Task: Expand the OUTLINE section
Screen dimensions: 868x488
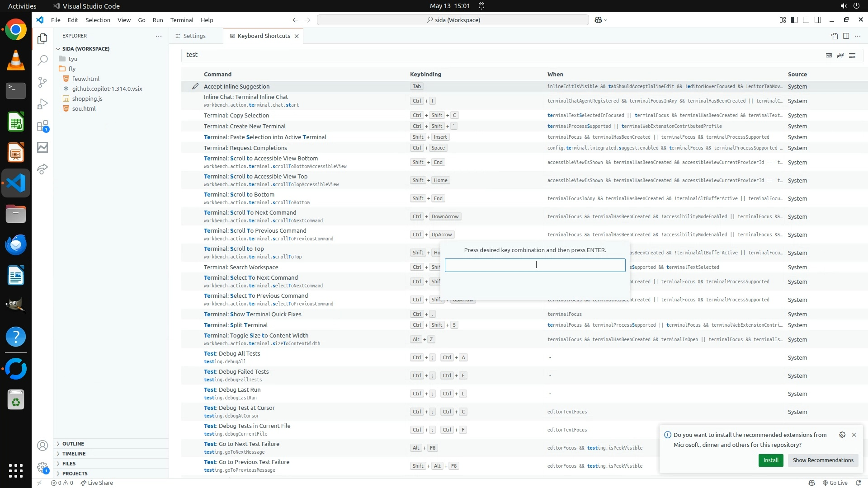Action: pyautogui.click(x=73, y=444)
